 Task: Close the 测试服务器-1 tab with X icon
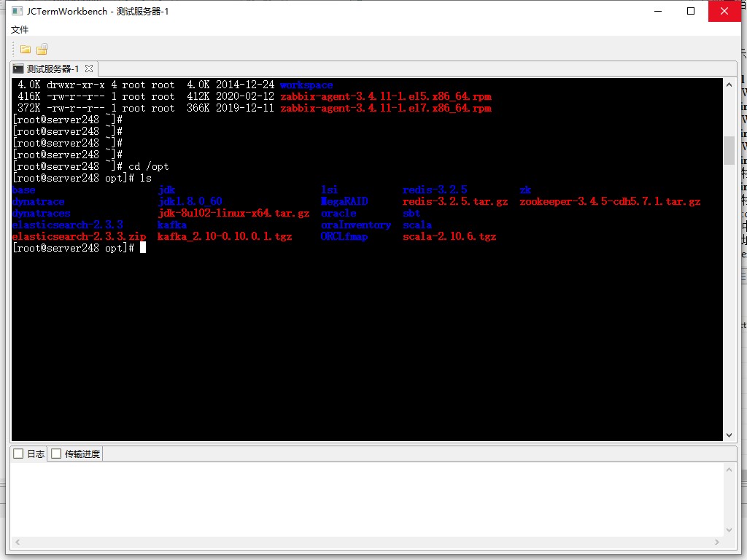88,69
